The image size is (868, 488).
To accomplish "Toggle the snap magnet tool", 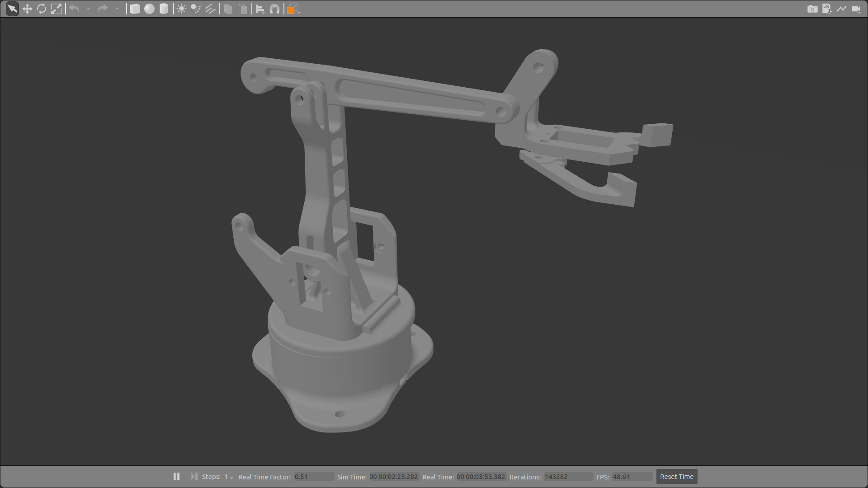I will pyautogui.click(x=274, y=9).
